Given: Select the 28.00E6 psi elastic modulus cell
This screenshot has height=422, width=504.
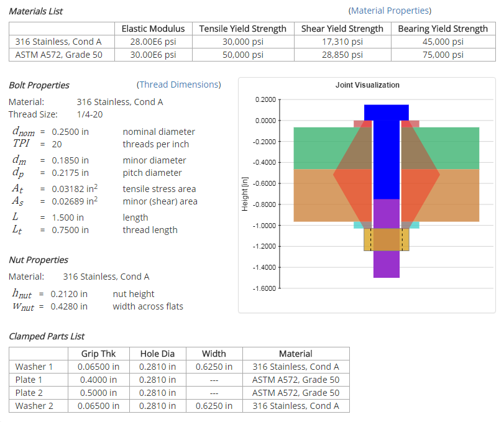Looking at the screenshot, I should tap(153, 42).
